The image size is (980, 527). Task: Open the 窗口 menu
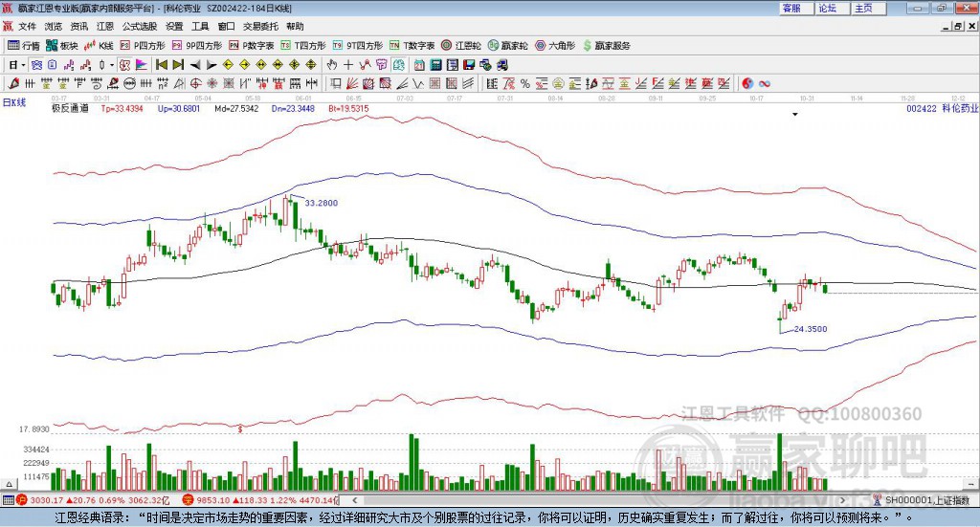(226, 26)
